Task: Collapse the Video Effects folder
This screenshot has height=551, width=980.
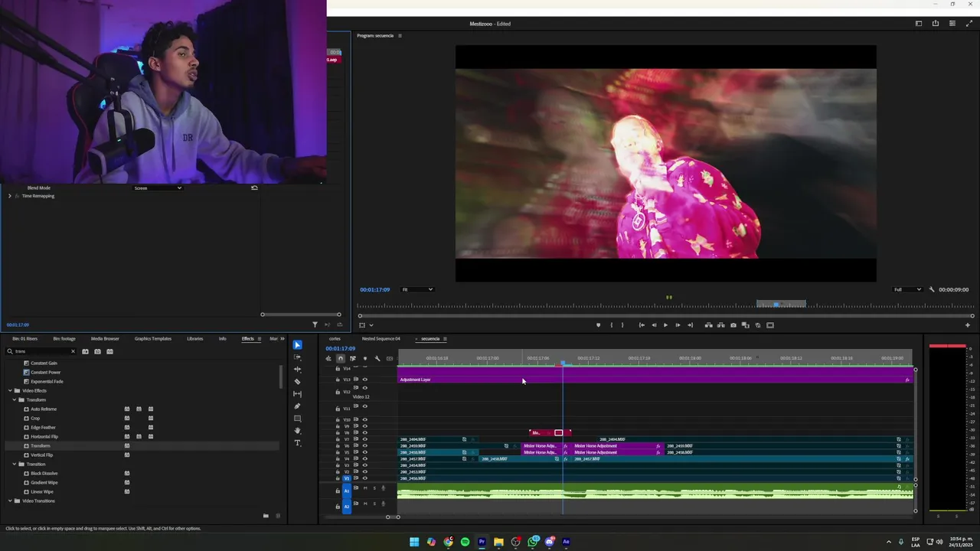Action: click(9, 390)
